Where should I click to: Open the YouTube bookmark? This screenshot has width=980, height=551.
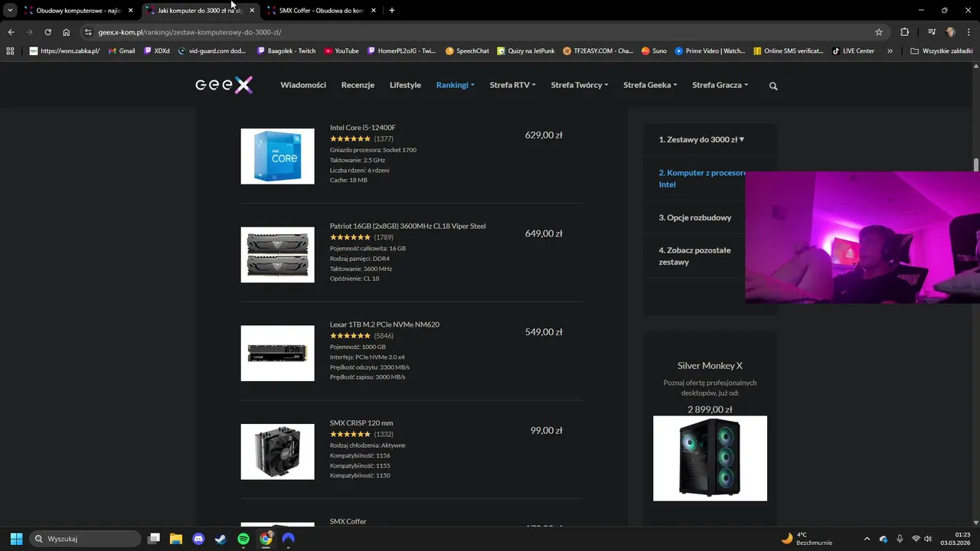(x=341, y=51)
